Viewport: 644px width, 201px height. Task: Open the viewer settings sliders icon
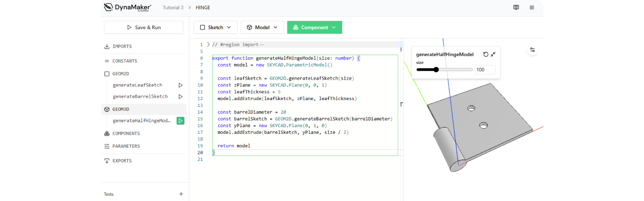(533, 50)
